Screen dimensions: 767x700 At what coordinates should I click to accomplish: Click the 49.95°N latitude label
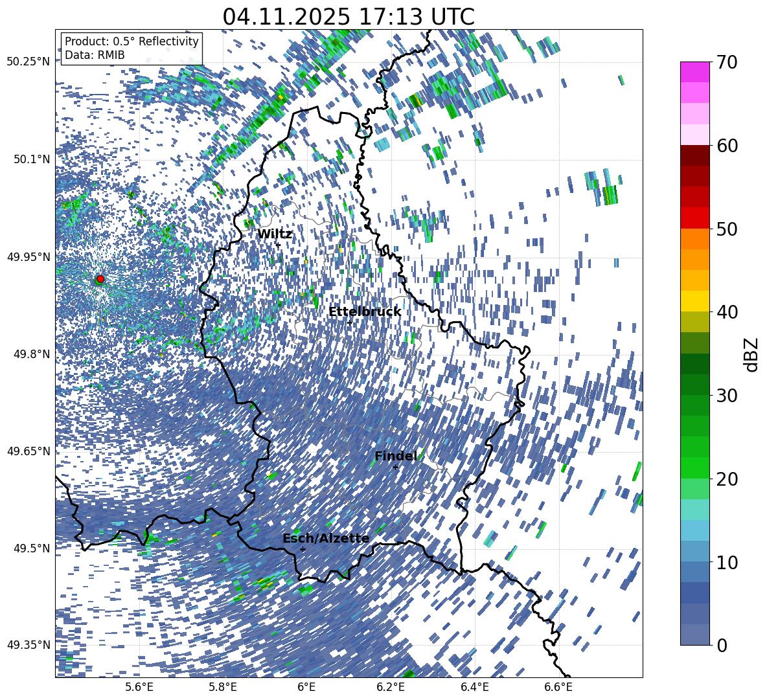click(29, 256)
